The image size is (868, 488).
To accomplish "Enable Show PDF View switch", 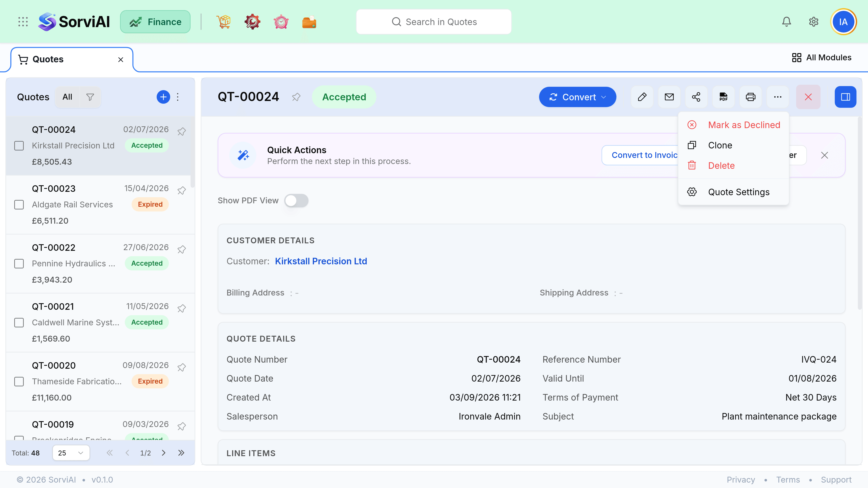I will click(x=296, y=201).
